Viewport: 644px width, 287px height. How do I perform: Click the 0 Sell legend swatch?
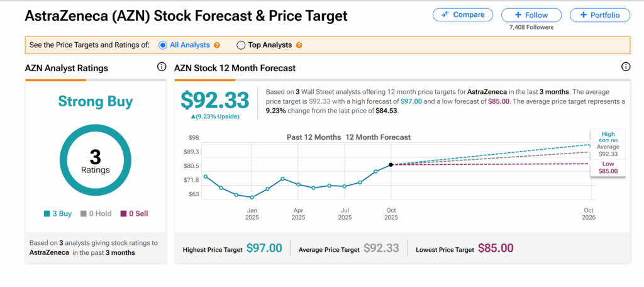pos(123,214)
